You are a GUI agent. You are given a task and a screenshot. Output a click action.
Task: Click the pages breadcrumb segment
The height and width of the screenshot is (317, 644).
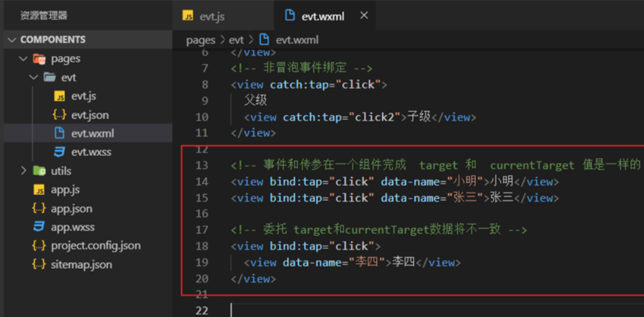pyautogui.click(x=201, y=40)
